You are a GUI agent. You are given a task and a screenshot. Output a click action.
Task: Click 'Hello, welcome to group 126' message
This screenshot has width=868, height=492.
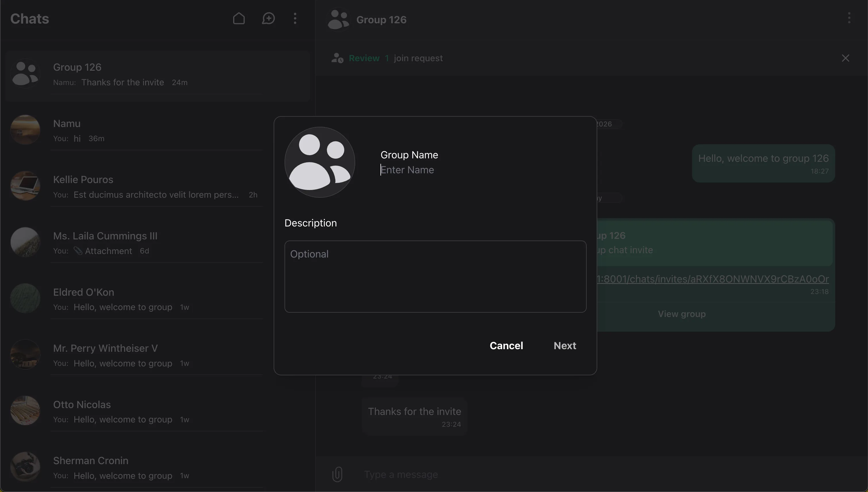click(x=763, y=164)
